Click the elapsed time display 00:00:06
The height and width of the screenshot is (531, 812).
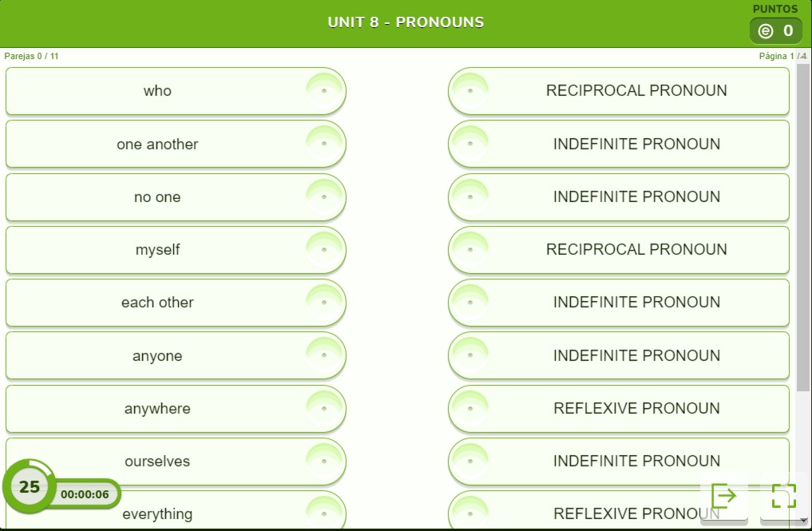click(85, 494)
